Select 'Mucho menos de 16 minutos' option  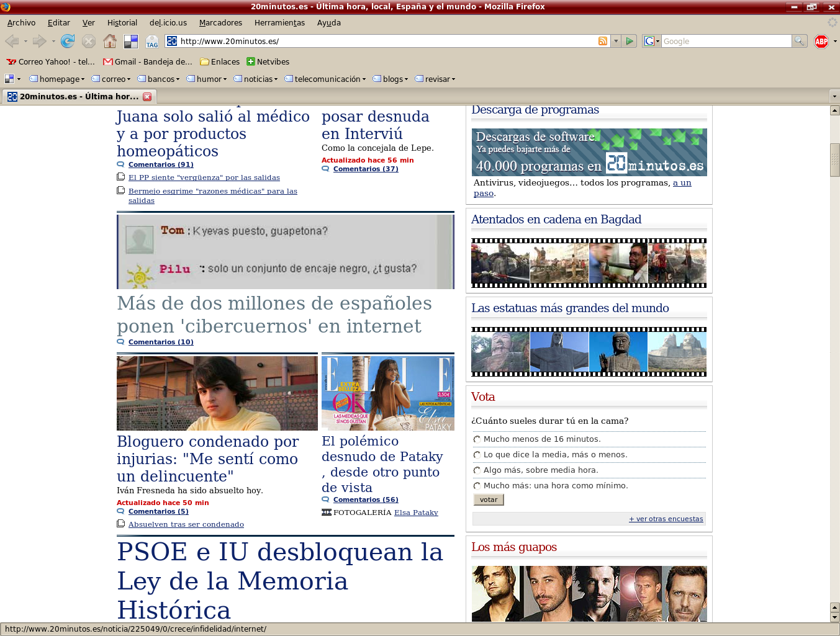(x=477, y=439)
